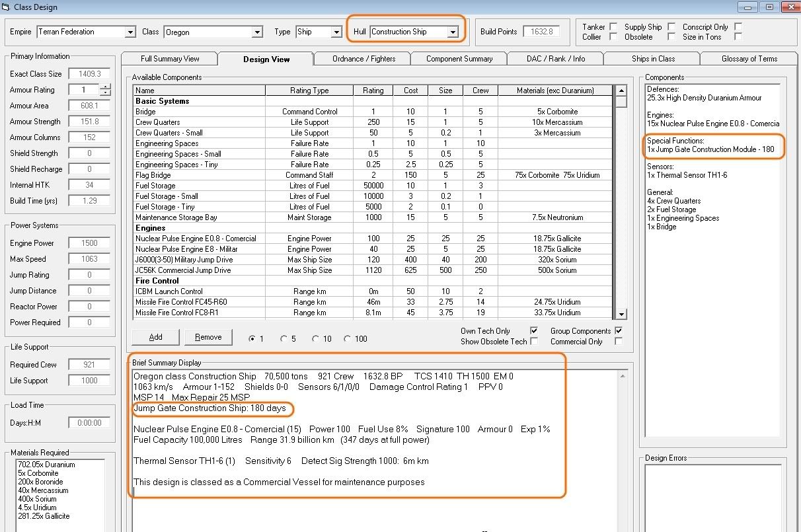The height and width of the screenshot is (532, 801).
Task: Decrease Armour Rating with the down arrow
Action: 106,93
